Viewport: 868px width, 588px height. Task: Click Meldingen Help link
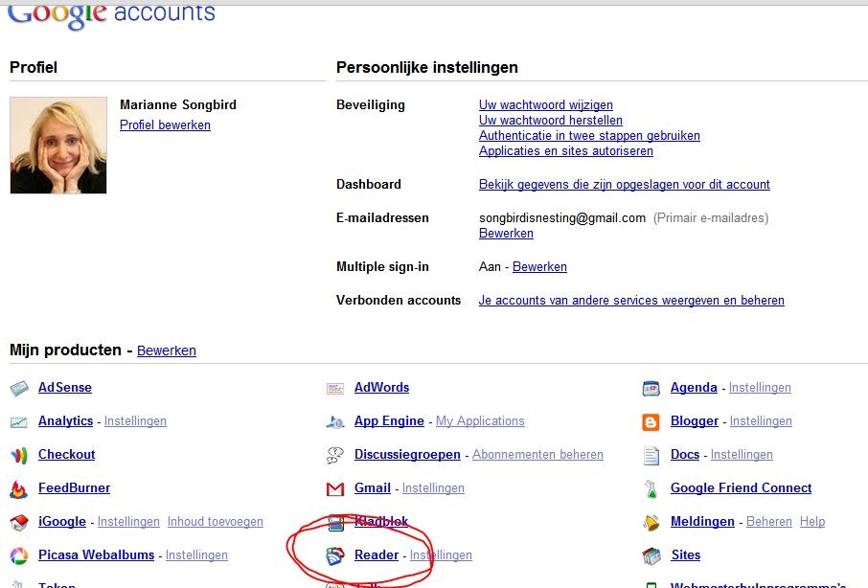point(812,521)
